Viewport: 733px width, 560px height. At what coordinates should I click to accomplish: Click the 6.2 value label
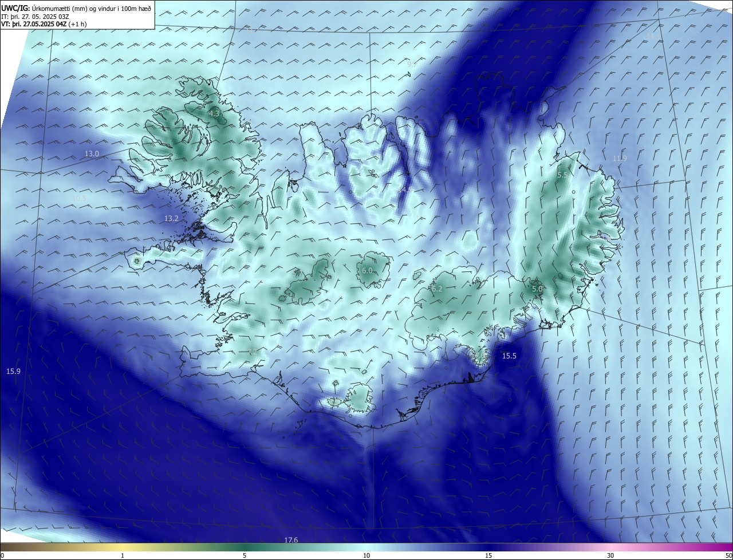click(x=437, y=289)
